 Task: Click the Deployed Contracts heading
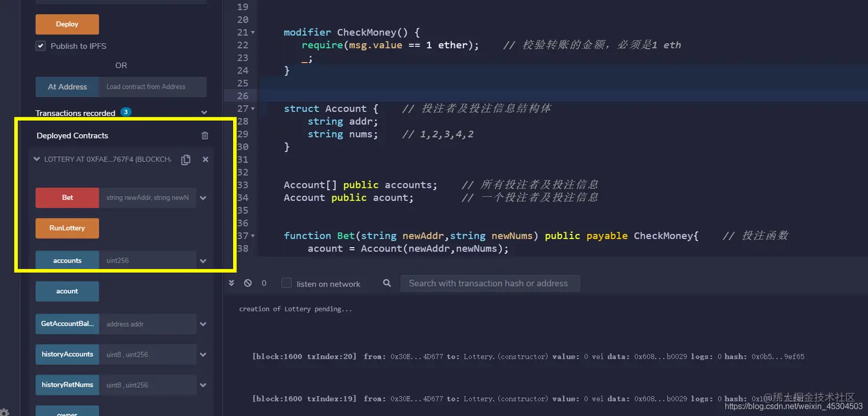click(72, 136)
